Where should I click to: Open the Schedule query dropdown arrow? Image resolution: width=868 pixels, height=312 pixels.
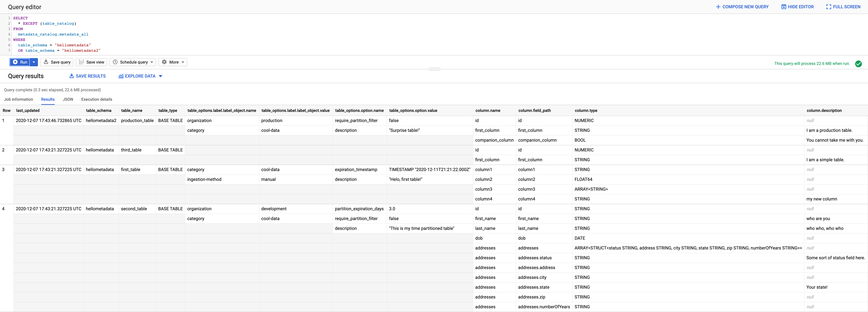click(x=152, y=62)
